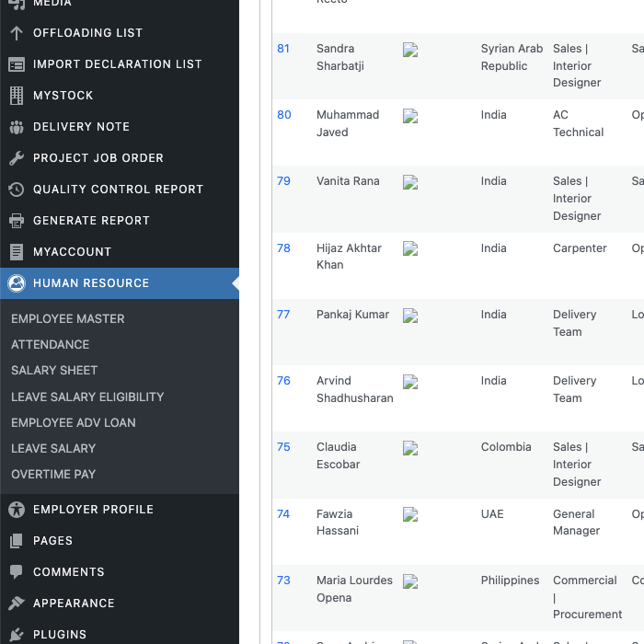Click the Generate Report printer icon

(17, 221)
